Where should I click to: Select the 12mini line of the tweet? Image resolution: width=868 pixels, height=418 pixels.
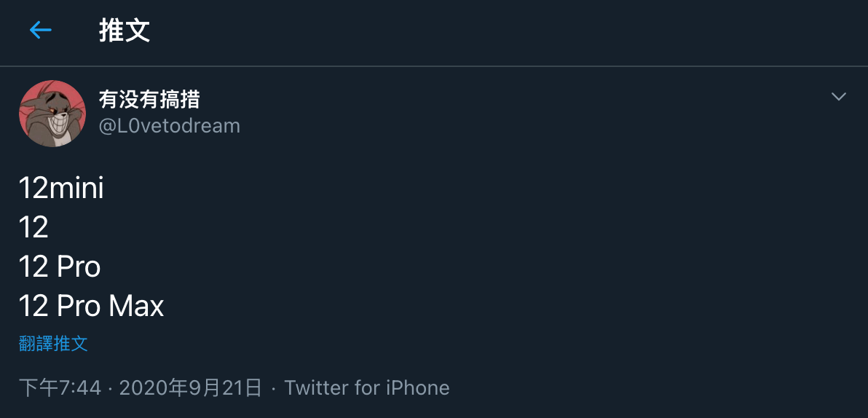point(62,189)
